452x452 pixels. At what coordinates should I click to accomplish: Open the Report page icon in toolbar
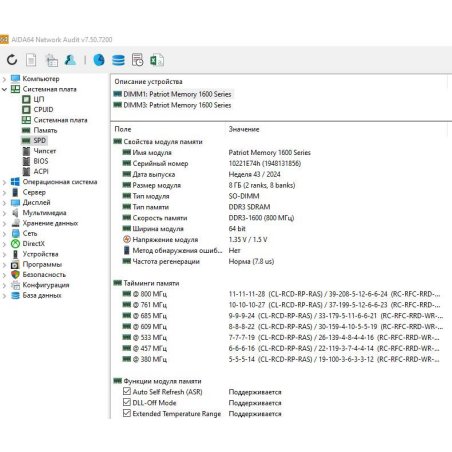pyautogui.click(x=31, y=60)
